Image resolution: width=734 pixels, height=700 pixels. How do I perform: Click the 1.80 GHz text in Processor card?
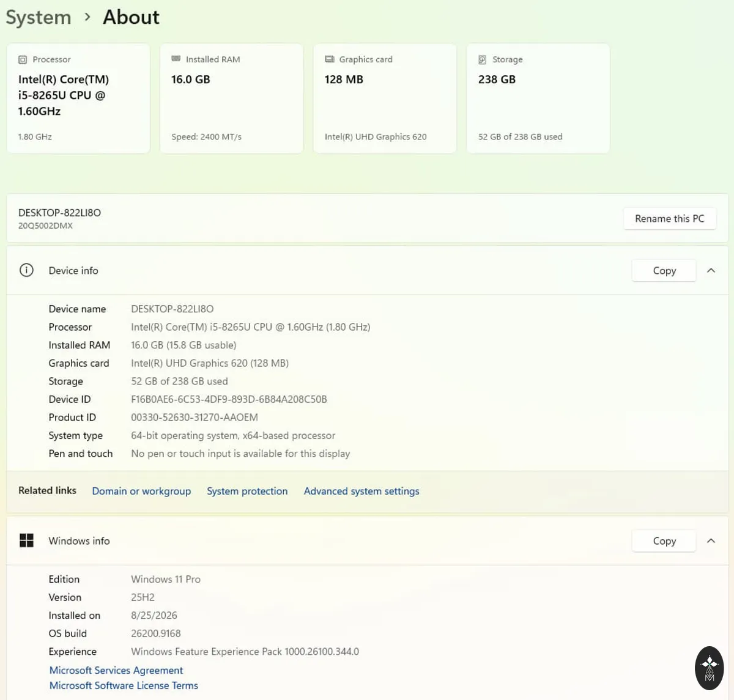35,137
